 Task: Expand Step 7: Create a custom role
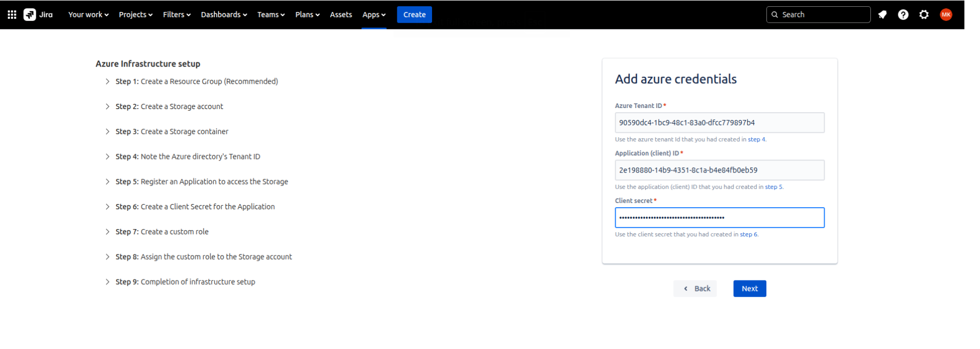pyautogui.click(x=162, y=232)
